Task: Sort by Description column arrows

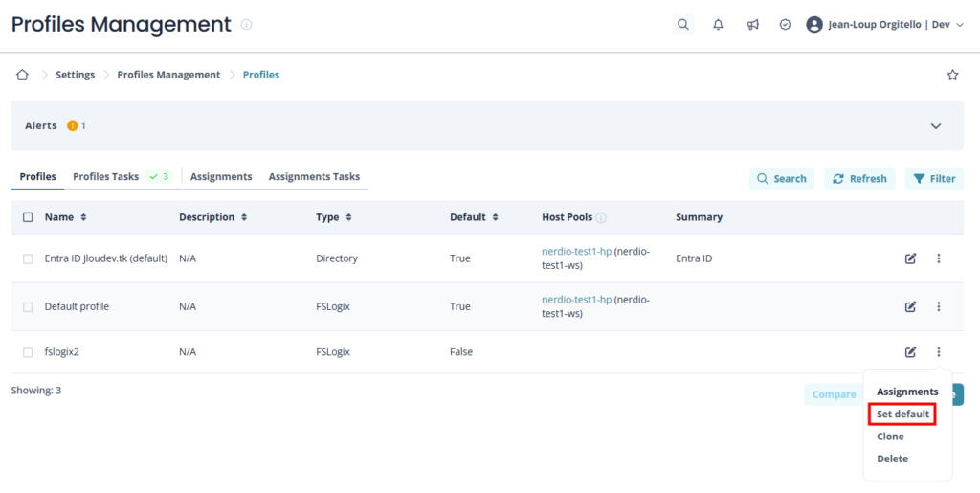Action: [244, 216]
